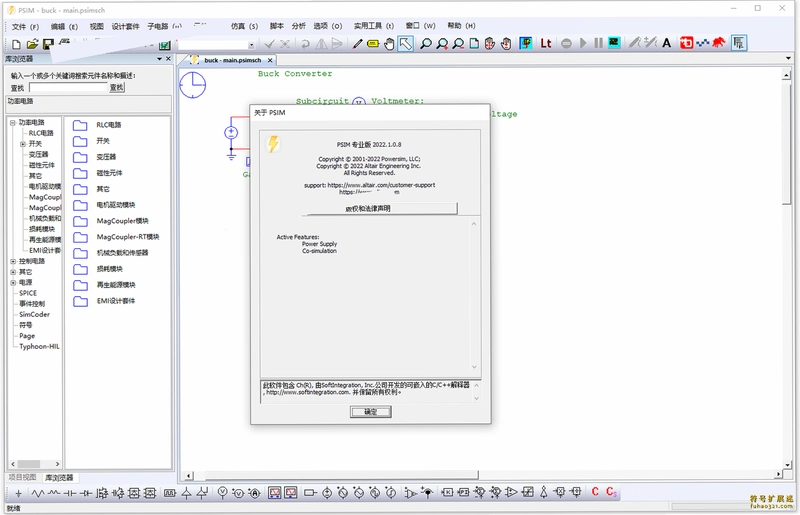Follow the altair customer-support link
The height and width of the screenshot is (515, 800).
point(381,185)
